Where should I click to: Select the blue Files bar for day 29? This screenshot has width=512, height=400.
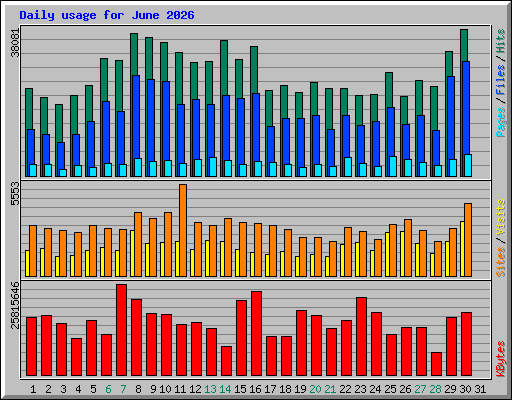click(451, 118)
